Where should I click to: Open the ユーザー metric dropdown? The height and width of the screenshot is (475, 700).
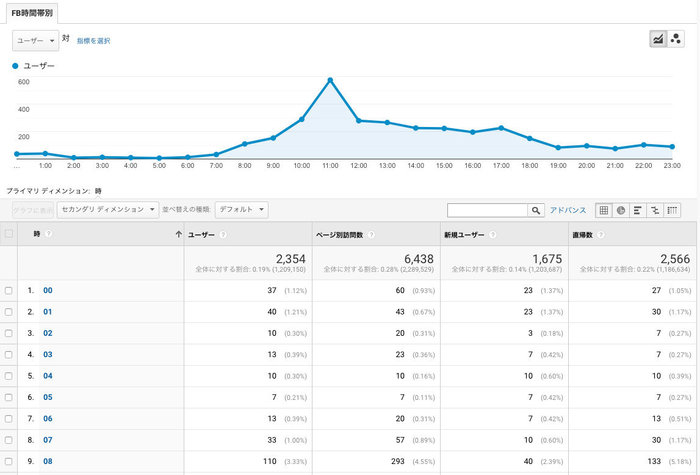pos(34,40)
